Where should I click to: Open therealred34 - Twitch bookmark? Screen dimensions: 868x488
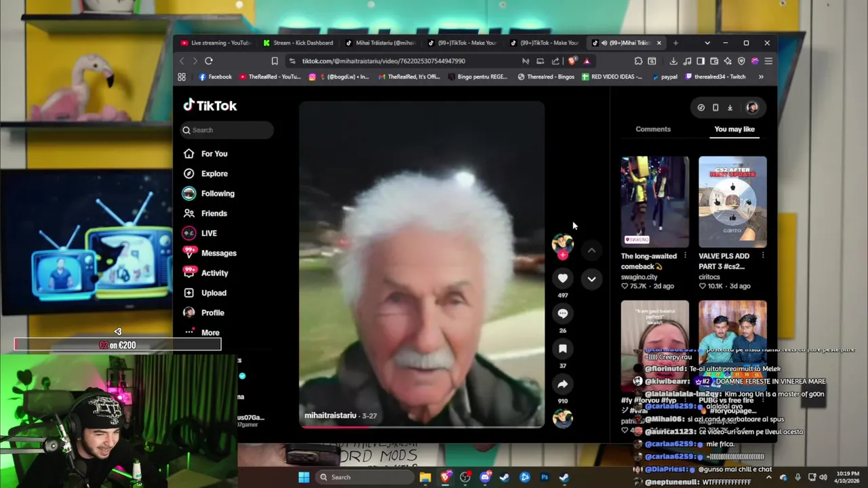[x=715, y=77]
